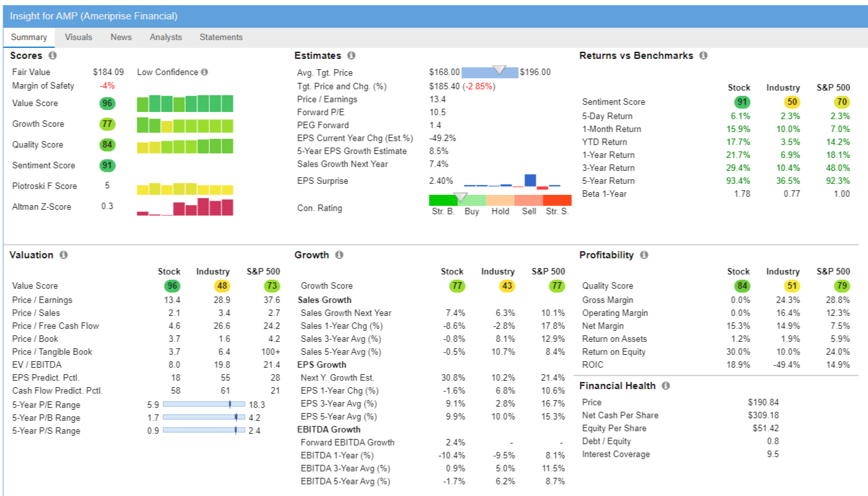This screenshot has width=868, height=496.
Task: Click the Return on Equity 30.0% value
Action: click(739, 352)
